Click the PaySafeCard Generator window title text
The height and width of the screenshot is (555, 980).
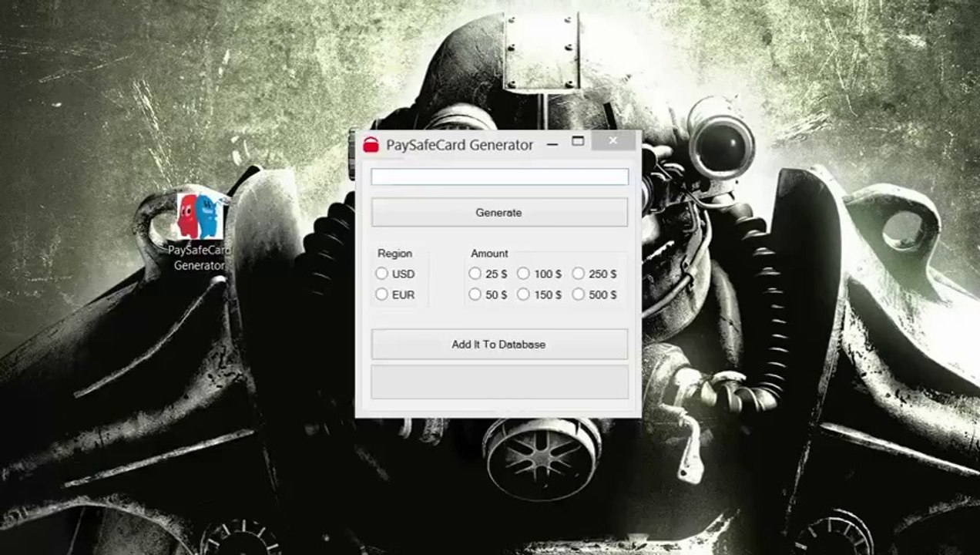(x=459, y=145)
